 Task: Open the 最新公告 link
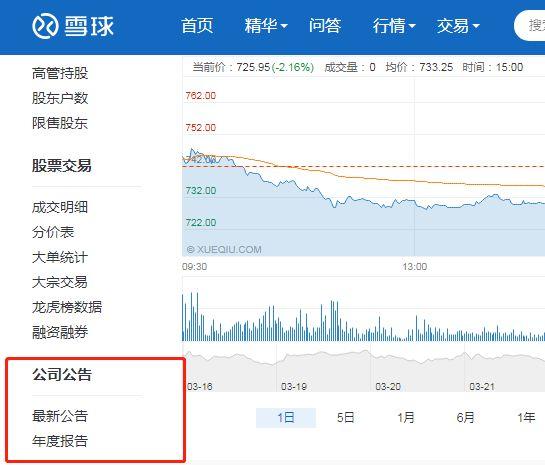coord(60,416)
